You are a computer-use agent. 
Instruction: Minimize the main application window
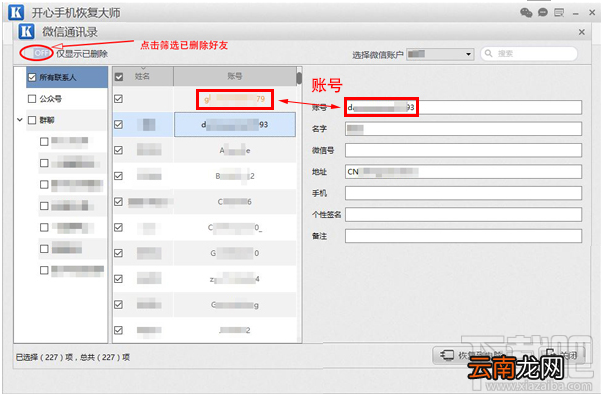click(x=575, y=13)
